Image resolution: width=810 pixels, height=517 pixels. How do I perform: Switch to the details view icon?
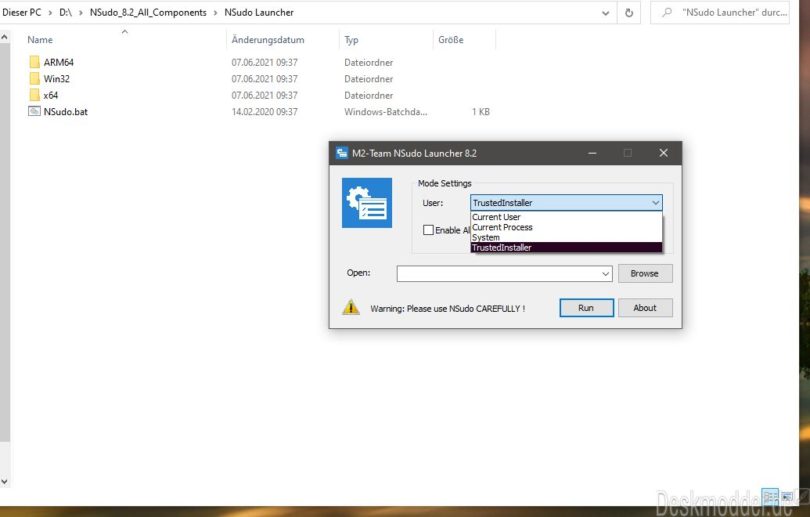click(770, 495)
